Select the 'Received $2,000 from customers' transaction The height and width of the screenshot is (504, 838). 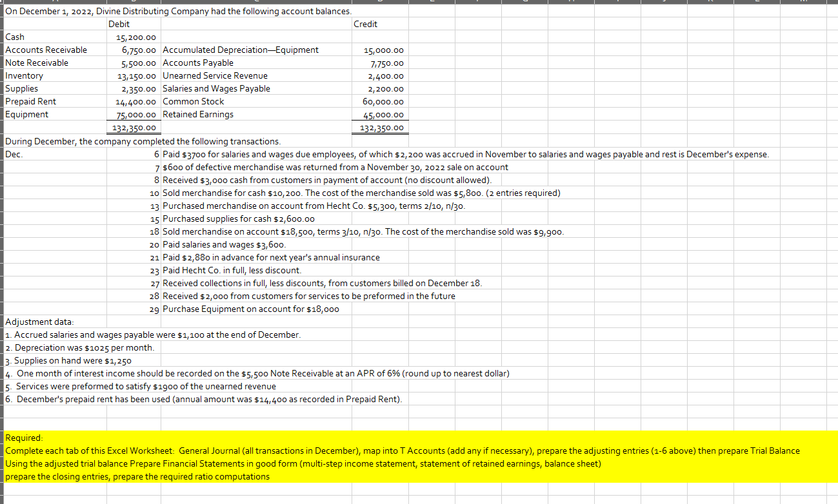pyautogui.click(x=309, y=296)
